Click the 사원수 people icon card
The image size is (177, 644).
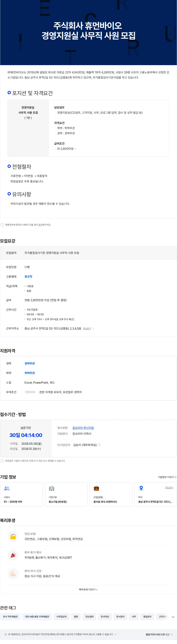(21, 494)
